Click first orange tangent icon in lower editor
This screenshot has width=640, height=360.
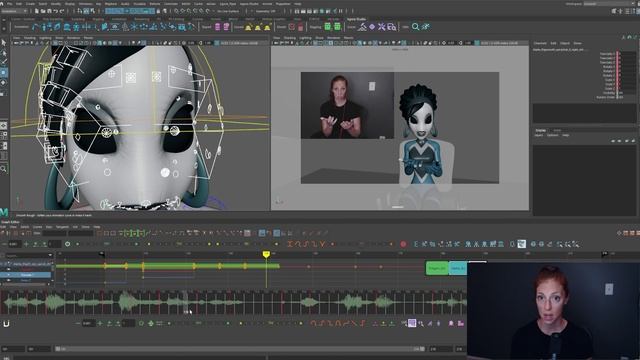click(x=313, y=323)
